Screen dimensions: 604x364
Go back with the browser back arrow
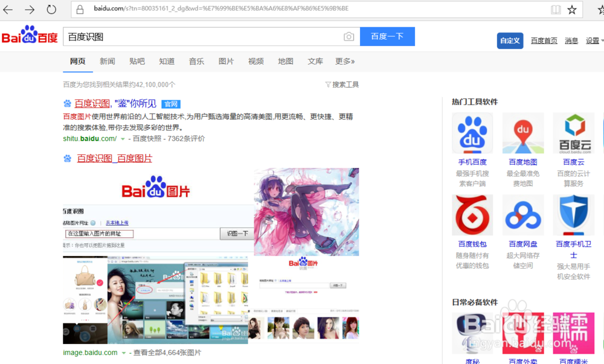tap(8, 10)
